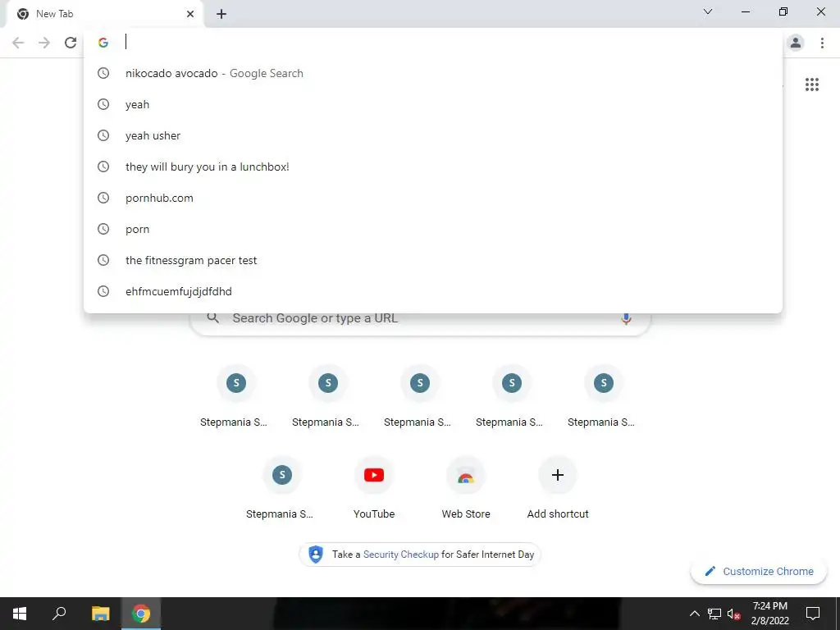The width and height of the screenshot is (840, 630).
Task: Click the voice search microphone icon
Action: (x=626, y=318)
